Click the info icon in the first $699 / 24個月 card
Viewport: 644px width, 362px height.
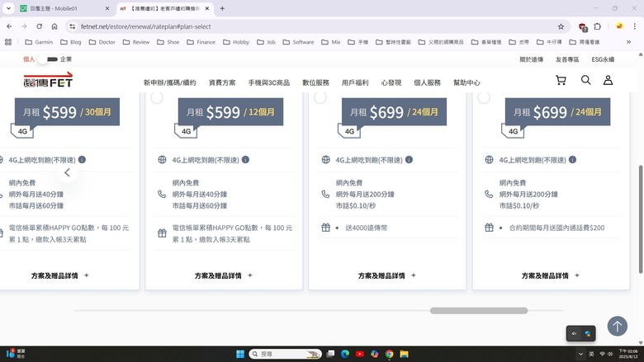(x=409, y=159)
